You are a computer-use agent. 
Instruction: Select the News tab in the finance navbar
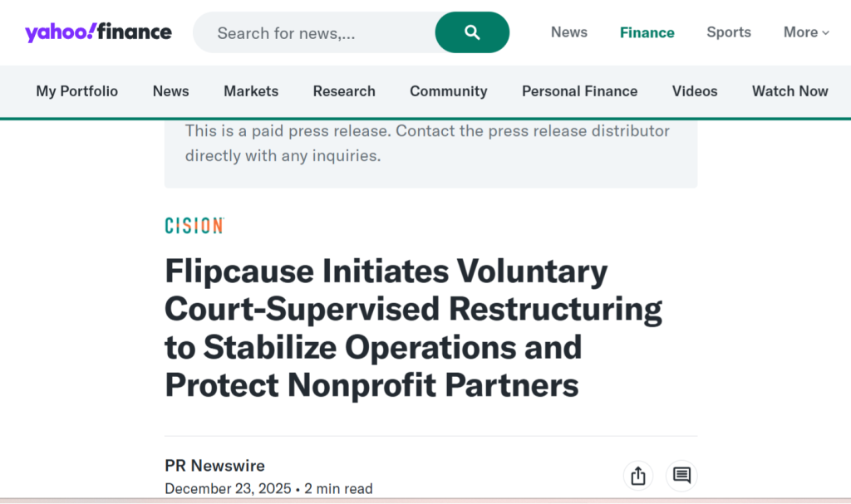(x=171, y=91)
